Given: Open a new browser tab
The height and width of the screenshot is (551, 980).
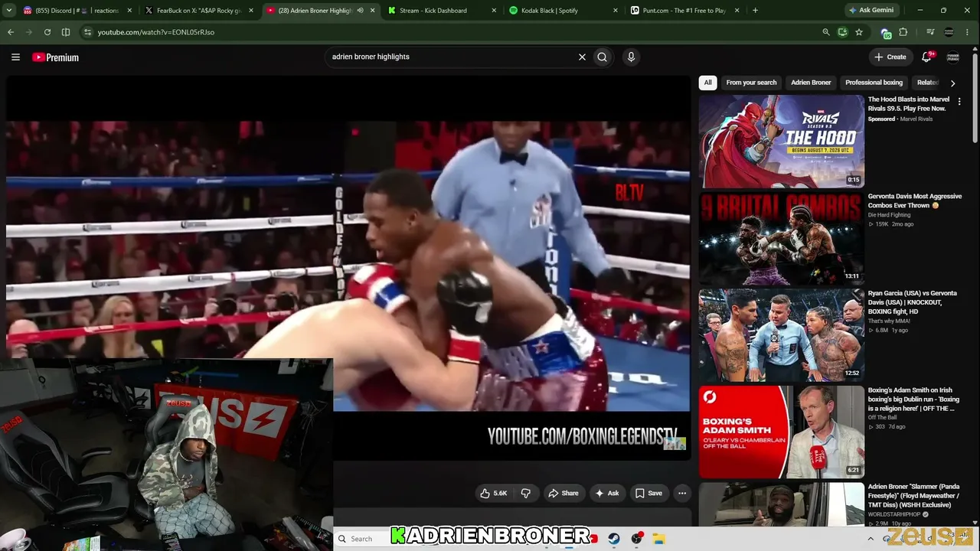Looking at the screenshot, I should (x=755, y=11).
